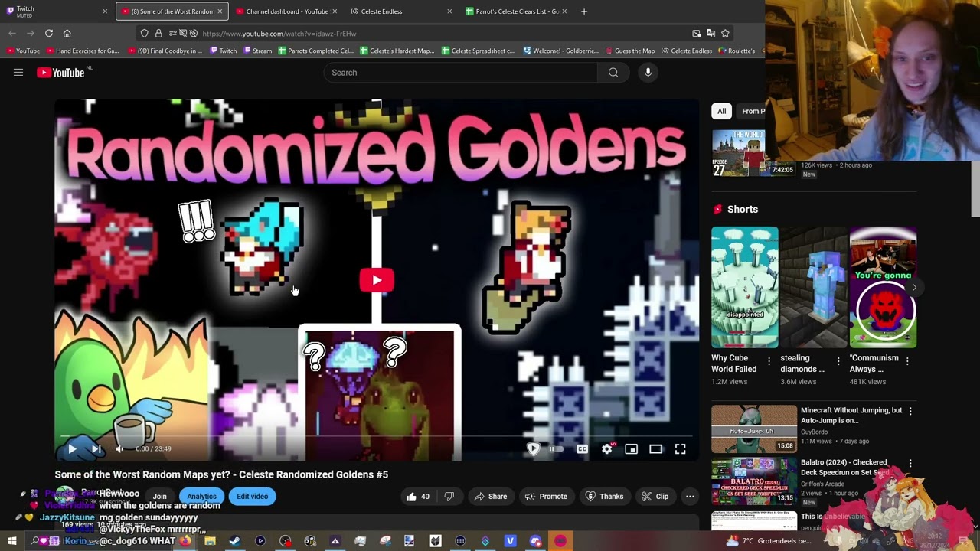Open options for 'Minecraft Without Jumping' video
Screen dimensions: 980x551
point(910,411)
